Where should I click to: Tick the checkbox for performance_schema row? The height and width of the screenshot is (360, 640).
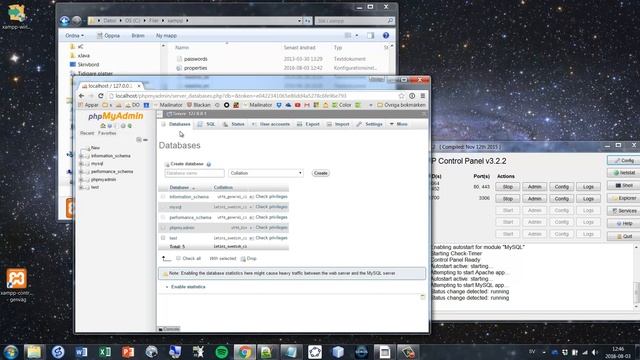coord(163,217)
